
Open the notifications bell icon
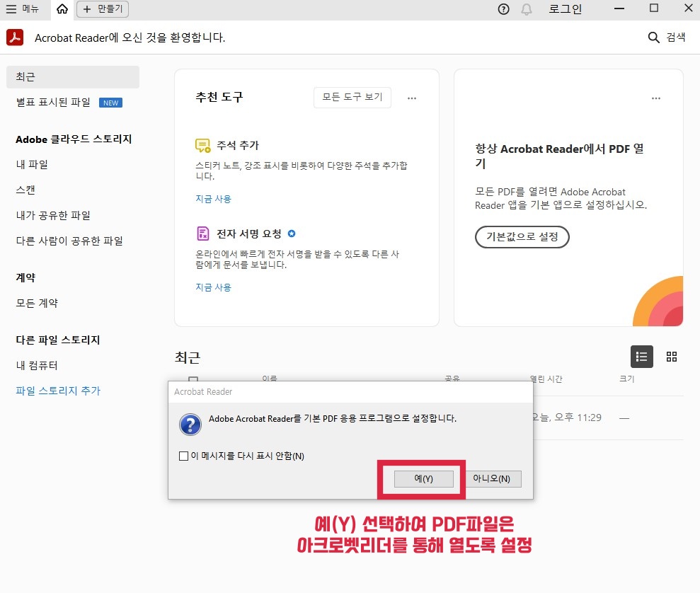point(525,9)
